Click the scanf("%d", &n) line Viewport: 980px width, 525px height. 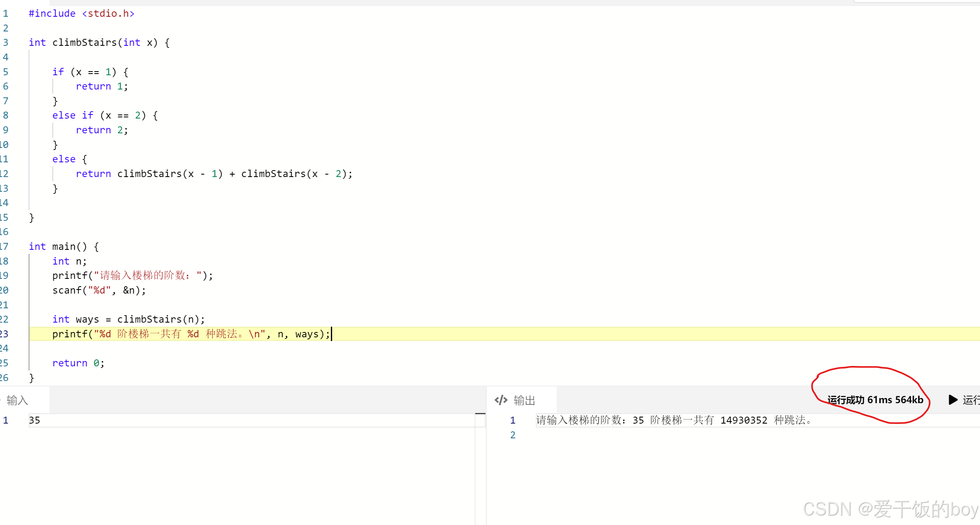(x=99, y=290)
